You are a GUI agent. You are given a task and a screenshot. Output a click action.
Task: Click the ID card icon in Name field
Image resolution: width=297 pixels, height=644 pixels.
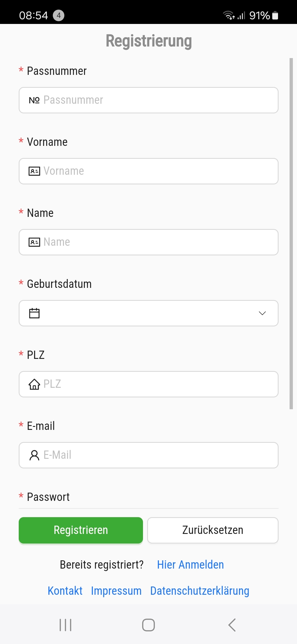pos(34,242)
